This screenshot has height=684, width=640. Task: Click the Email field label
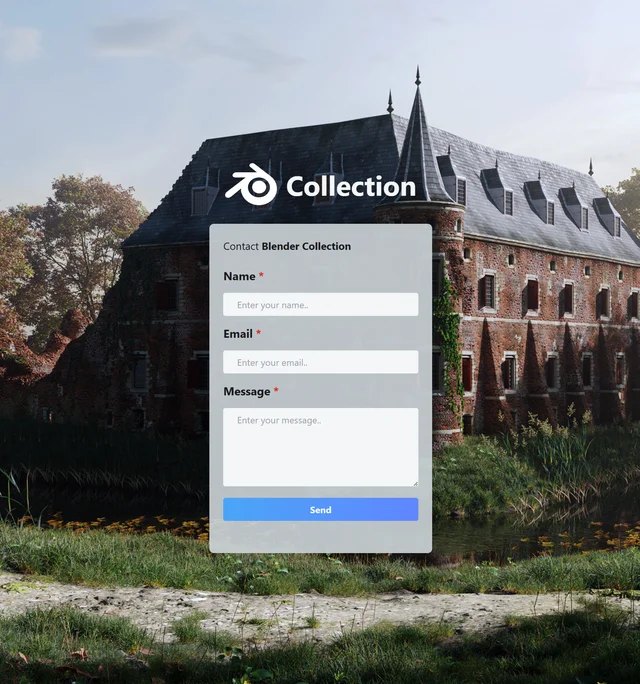(x=238, y=334)
